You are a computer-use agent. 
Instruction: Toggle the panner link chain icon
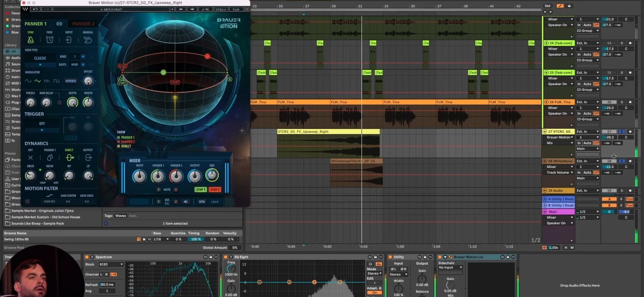[x=59, y=24]
